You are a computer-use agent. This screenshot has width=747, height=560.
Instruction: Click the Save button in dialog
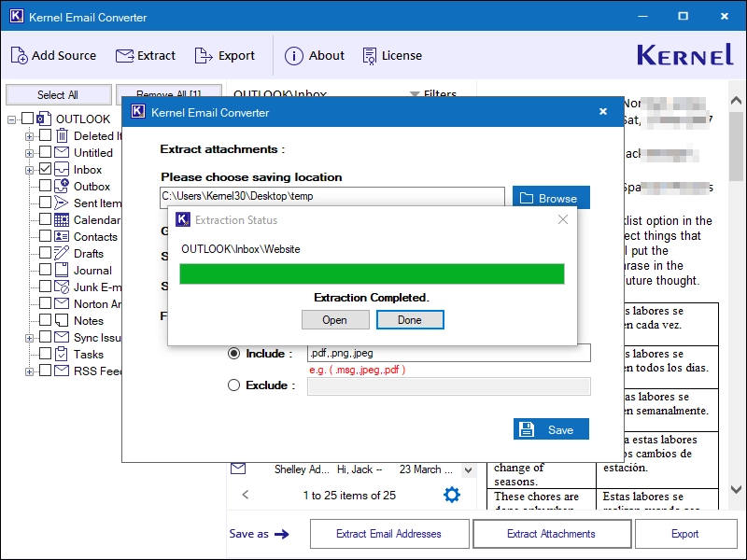[x=551, y=429]
